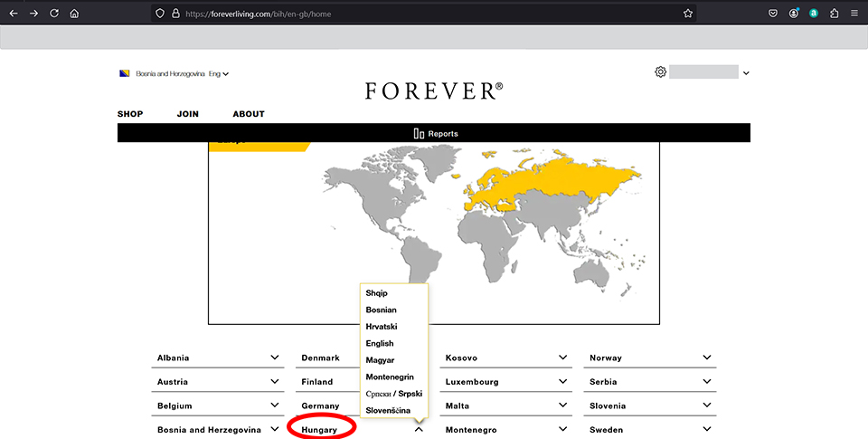This screenshot has width=868, height=439.
Task: Select Bosnian language option
Action: tap(381, 310)
